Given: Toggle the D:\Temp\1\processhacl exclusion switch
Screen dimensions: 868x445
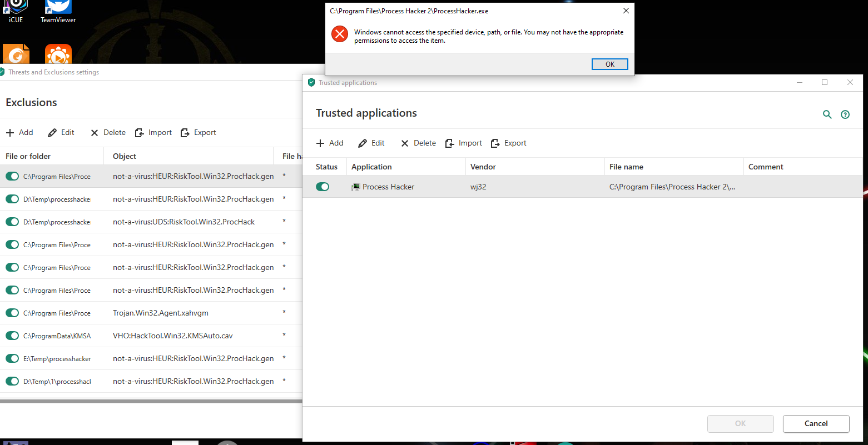Looking at the screenshot, I should coord(12,382).
